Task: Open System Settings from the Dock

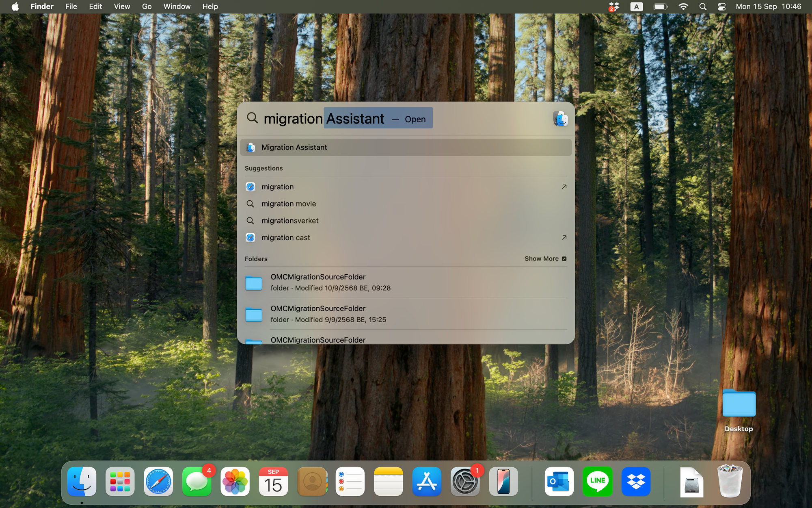Action: [465, 482]
